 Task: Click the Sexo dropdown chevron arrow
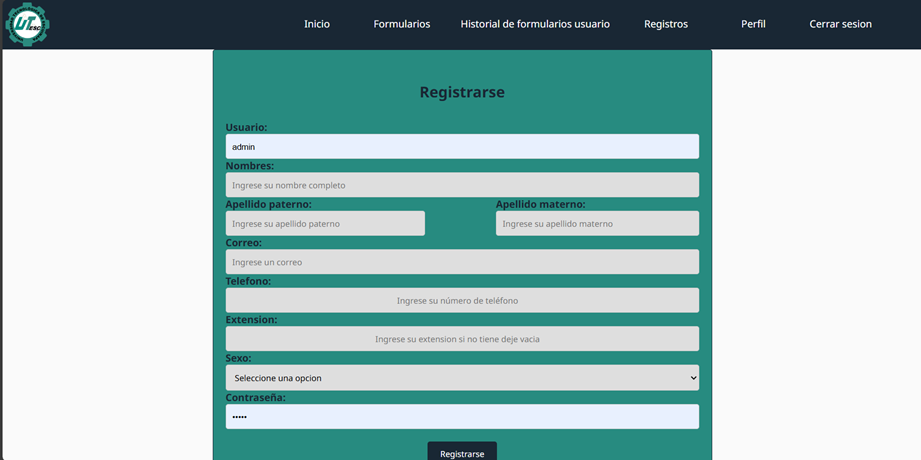(x=693, y=378)
